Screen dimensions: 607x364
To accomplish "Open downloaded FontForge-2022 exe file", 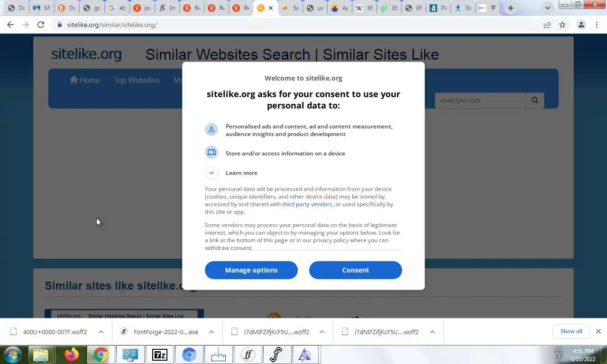I will coord(160,332).
